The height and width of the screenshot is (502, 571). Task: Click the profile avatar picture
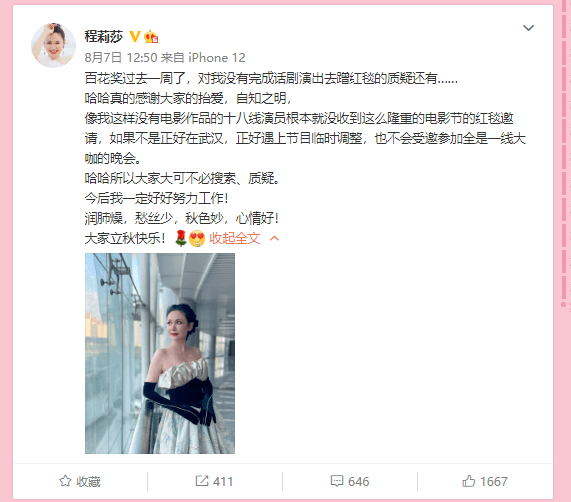54,45
